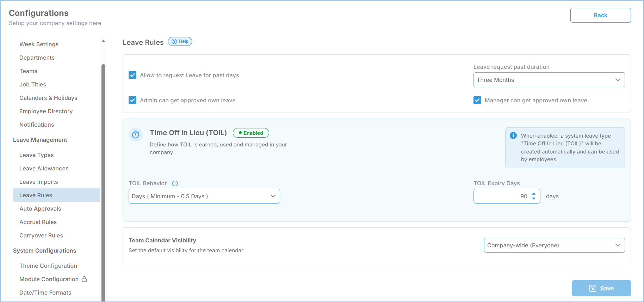
Task: Click the System Configurations section heading
Action: click(x=45, y=250)
